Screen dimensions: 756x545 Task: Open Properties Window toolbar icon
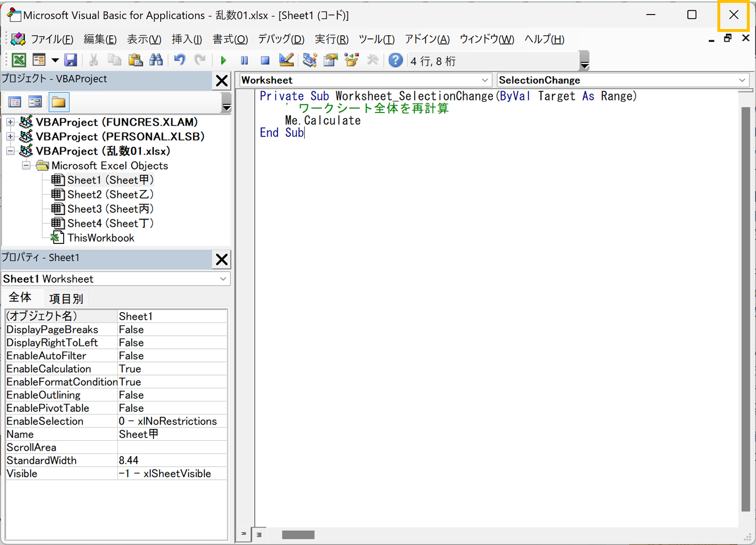click(x=331, y=60)
